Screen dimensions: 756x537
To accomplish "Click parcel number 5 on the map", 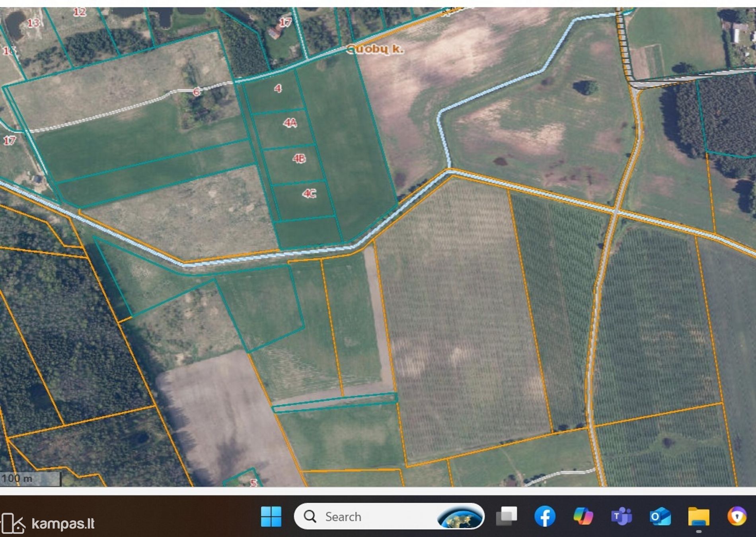I will click(x=253, y=483).
